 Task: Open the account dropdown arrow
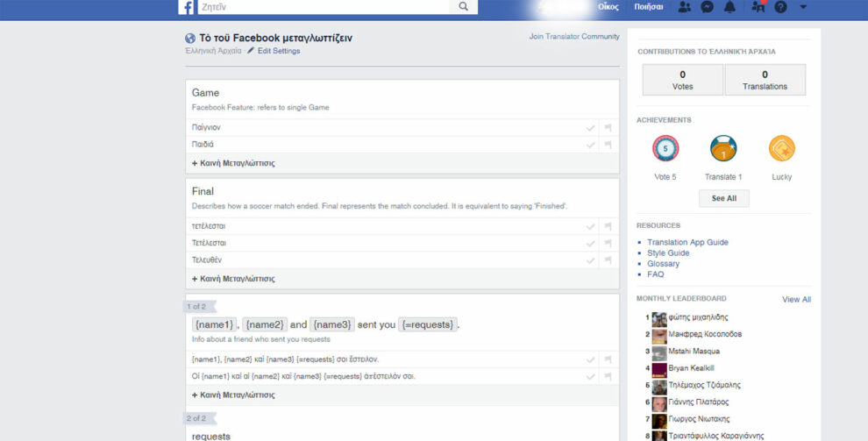click(x=803, y=7)
